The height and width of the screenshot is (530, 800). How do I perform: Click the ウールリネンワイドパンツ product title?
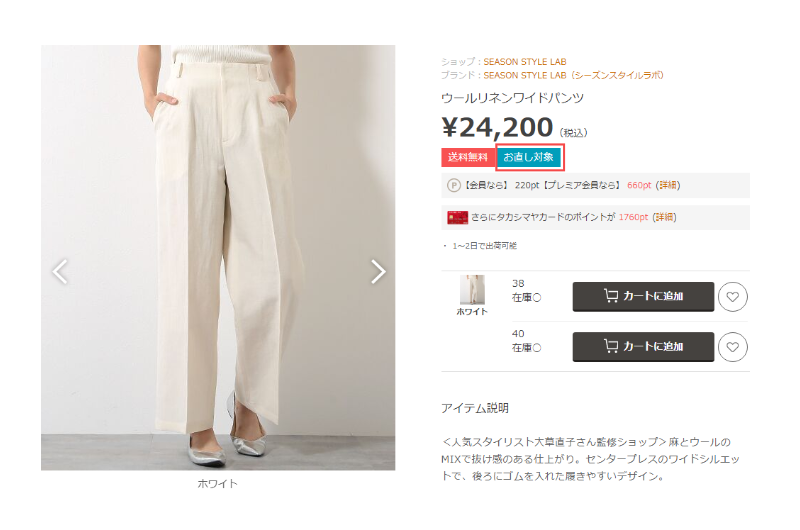(512, 98)
